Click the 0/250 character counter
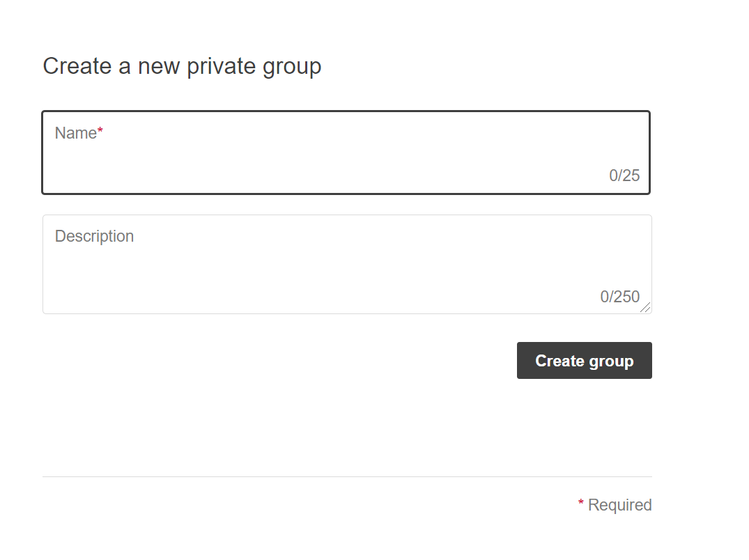This screenshot has height=560, width=749. click(x=619, y=297)
